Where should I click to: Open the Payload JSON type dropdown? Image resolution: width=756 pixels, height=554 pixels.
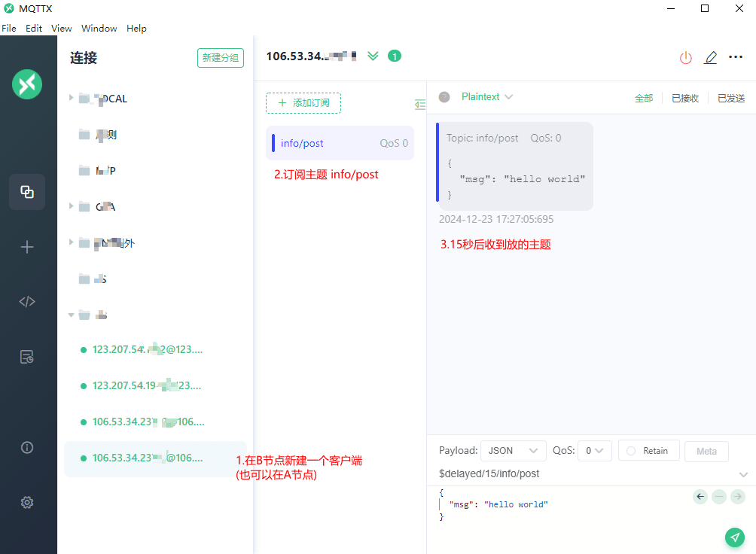coord(514,451)
